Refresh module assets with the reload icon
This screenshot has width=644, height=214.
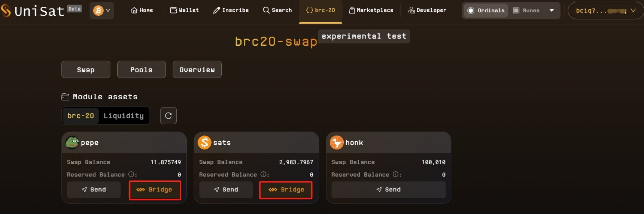coord(168,116)
